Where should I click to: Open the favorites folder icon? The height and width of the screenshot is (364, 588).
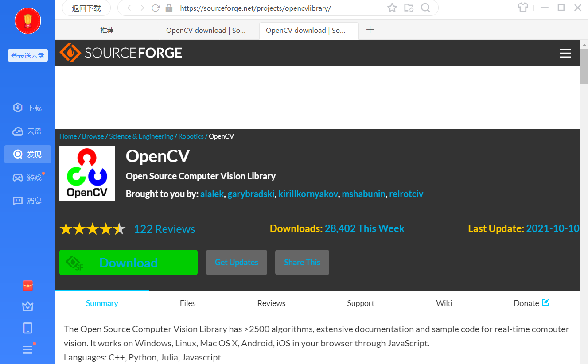click(409, 8)
